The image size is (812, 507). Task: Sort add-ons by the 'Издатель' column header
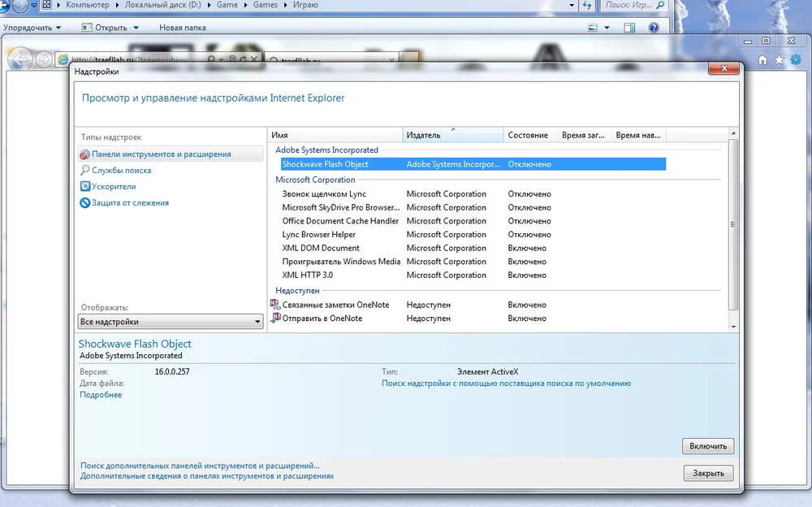click(452, 135)
